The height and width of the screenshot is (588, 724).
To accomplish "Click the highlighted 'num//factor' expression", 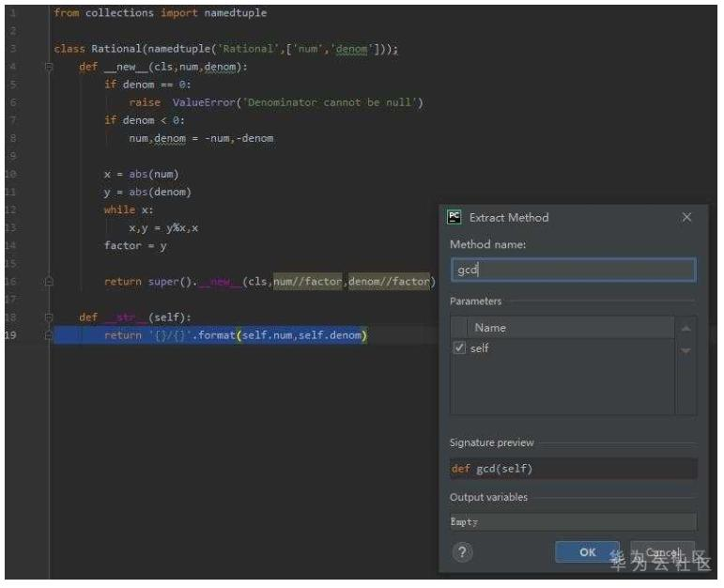I will click(307, 281).
